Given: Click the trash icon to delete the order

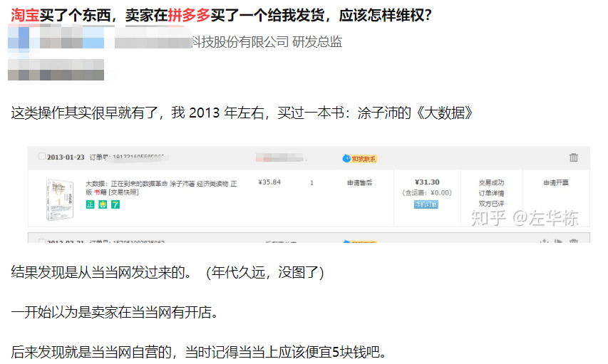Looking at the screenshot, I should [574, 157].
